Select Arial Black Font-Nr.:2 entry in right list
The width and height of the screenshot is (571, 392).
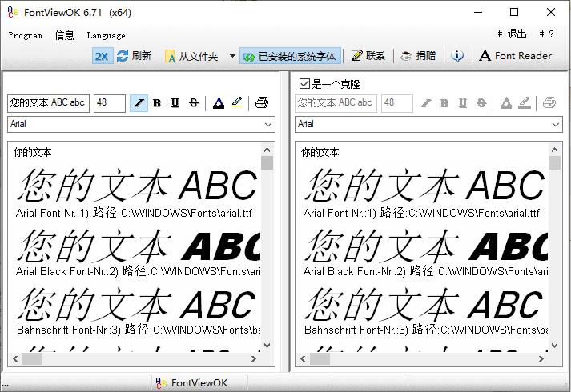pyautogui.click(x=425, y=271)
